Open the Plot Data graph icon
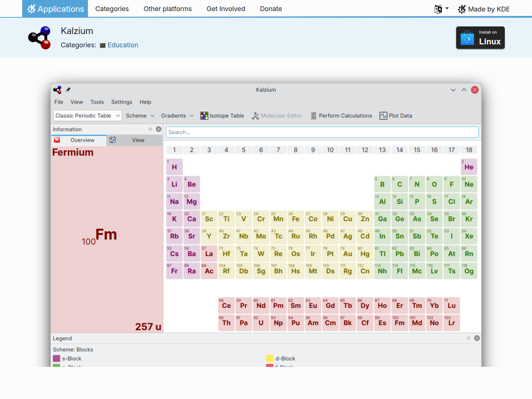 383,116
